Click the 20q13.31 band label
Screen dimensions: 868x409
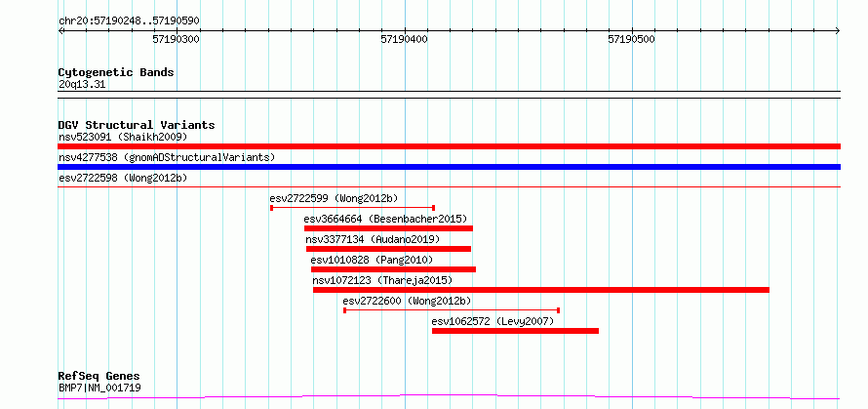click(82, 85)
